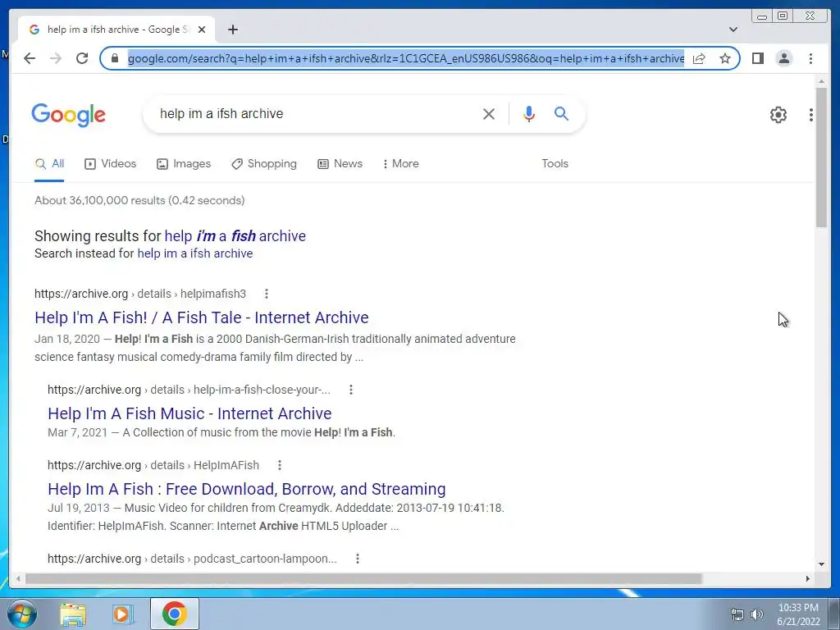Click the 'archive.org › details › helpimafish3' URL text
840x630 pixels.
[x=140, y=294]
